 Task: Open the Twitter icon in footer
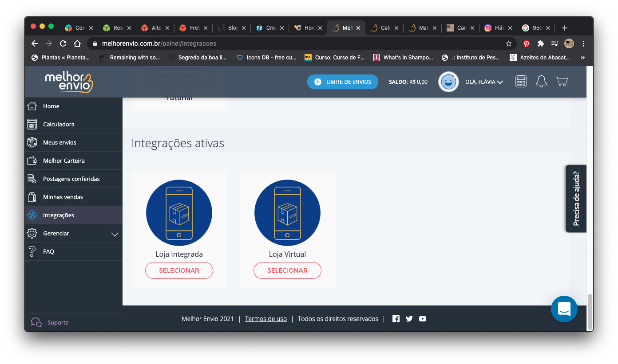click(409, 319)
